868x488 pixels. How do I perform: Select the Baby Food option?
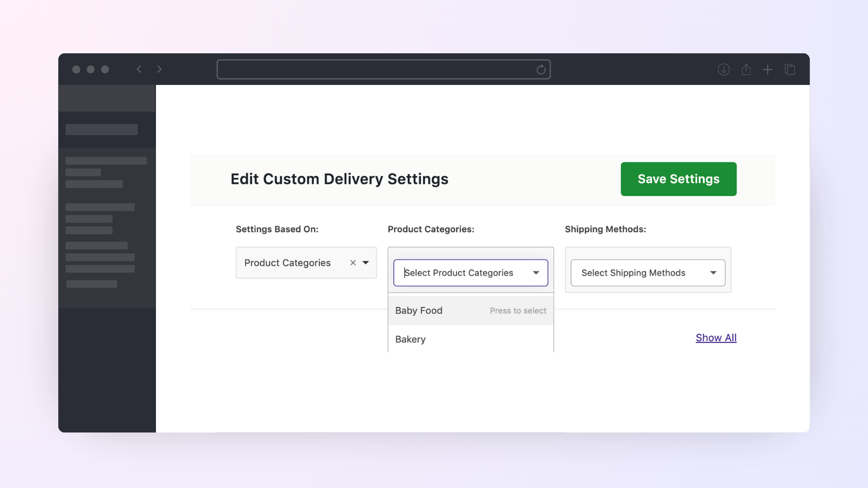[x=419, y=310]
